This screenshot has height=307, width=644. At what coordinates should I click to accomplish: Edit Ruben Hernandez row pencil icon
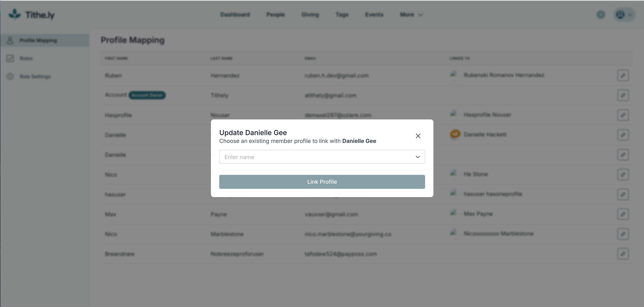point(623,75)
